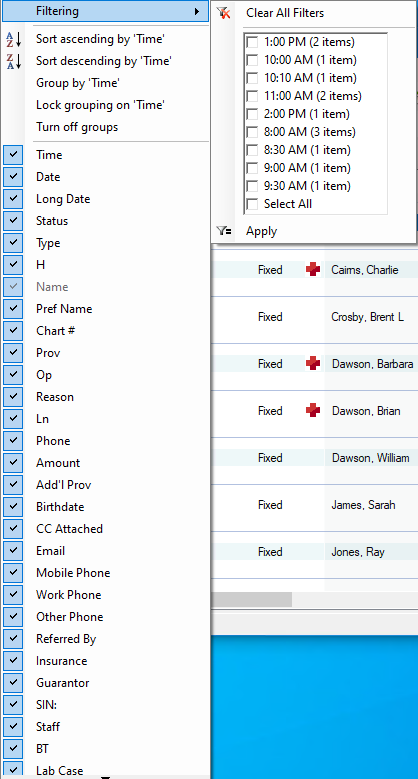Select Group by 'Time' menu entry

78,83
